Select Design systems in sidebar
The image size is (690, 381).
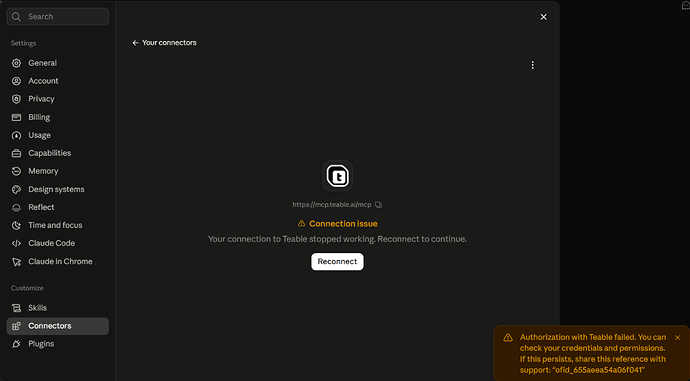(58, 189)
